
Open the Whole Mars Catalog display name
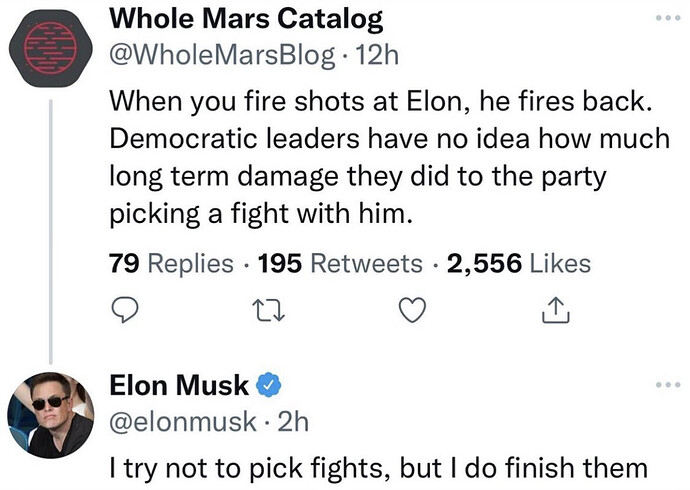(x=246, y=19)
